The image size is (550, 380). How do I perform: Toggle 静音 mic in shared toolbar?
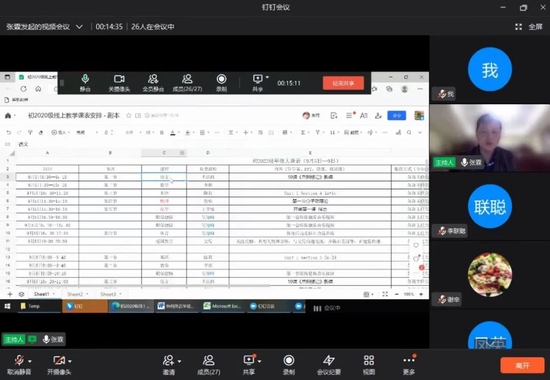pyautogui.click(x=85, y=83)
